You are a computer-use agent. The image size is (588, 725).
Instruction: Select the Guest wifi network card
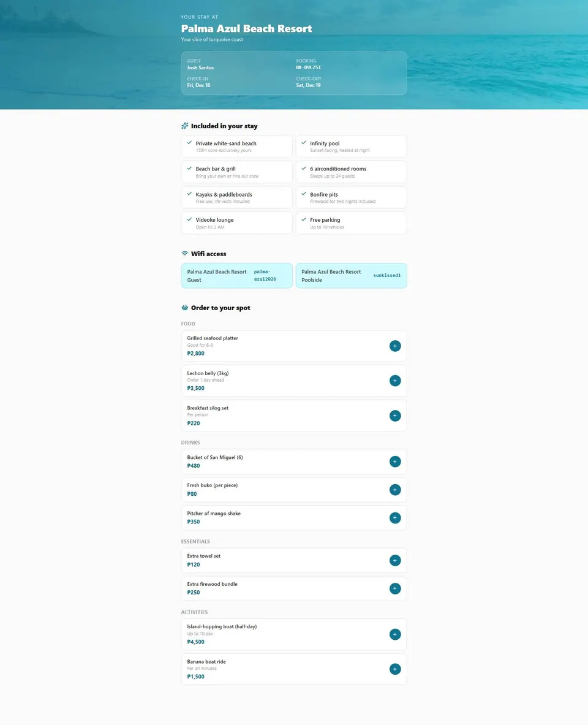point(236,276)
